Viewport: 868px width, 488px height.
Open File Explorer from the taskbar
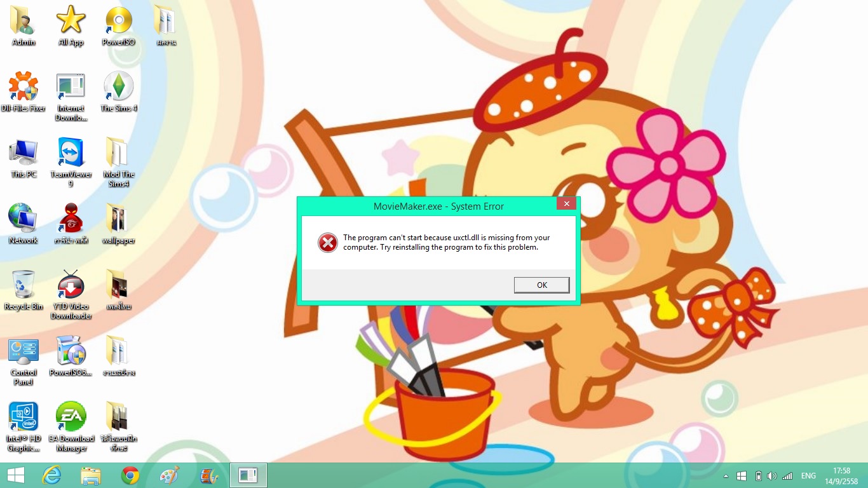click(91, 475)
